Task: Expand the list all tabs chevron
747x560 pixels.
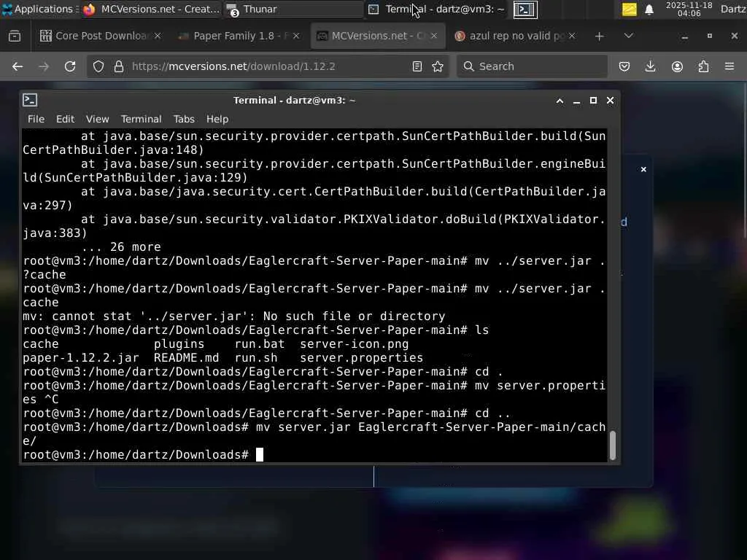Action: [x=628, y=36]
